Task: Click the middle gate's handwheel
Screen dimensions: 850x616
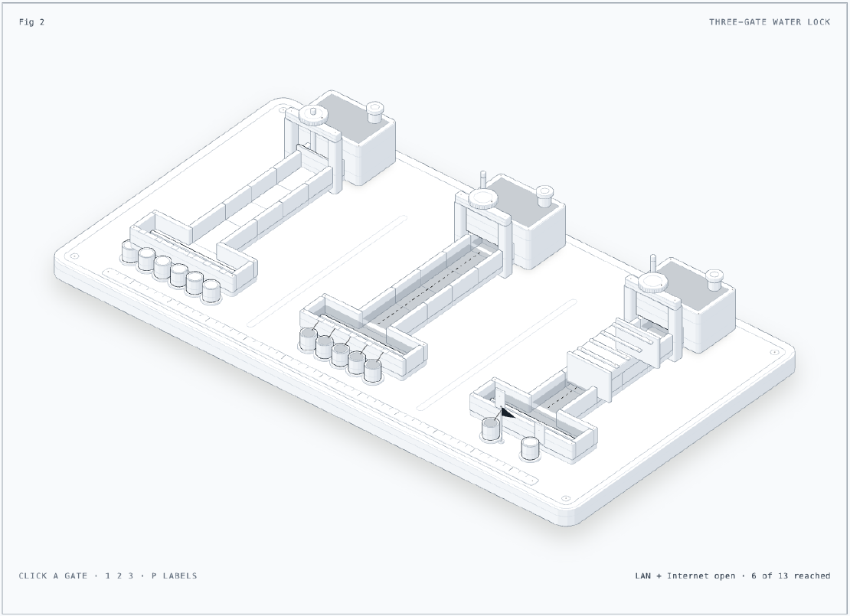Action: [483, 200]
